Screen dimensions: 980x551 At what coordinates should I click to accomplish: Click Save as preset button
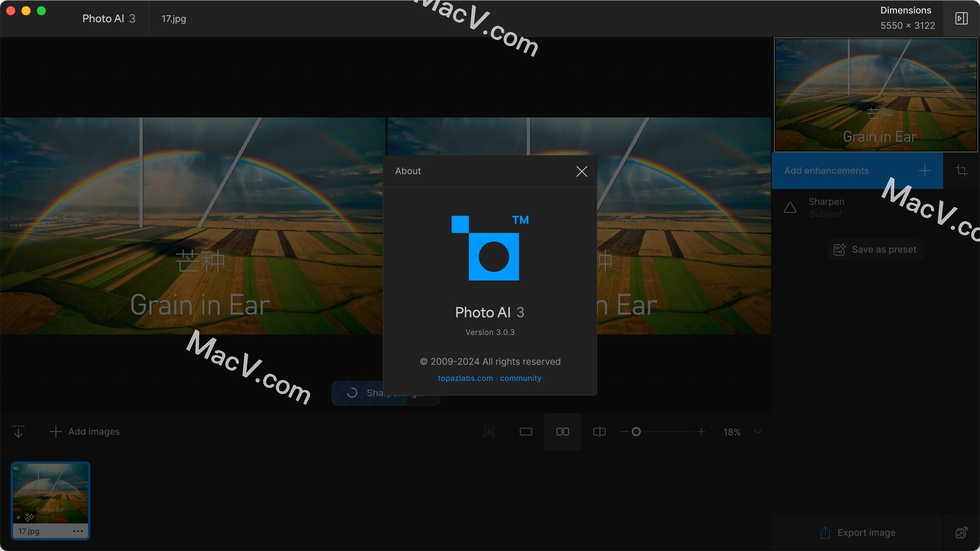click(x=875, y=249)
